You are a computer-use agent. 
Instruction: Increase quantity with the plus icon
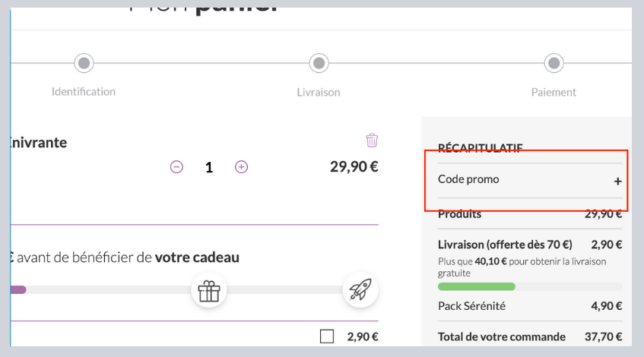pos(241,167)
